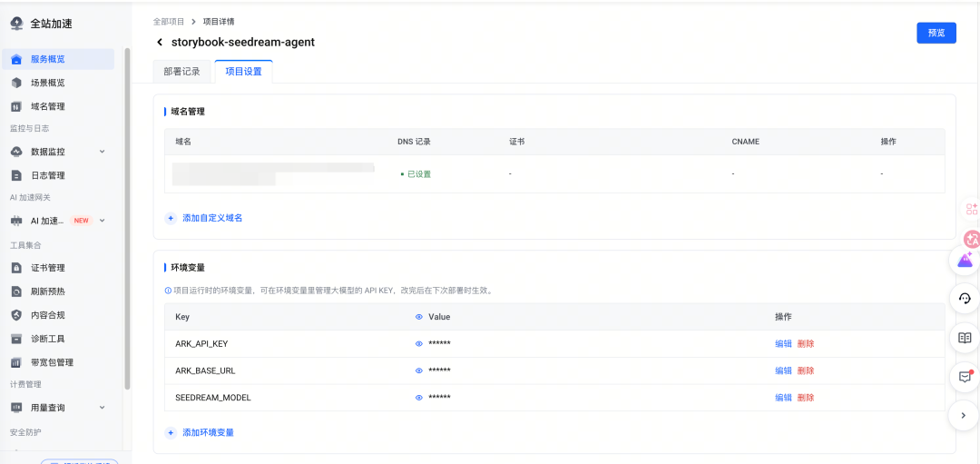The height and width of the screenshot is (464, 980).
Task: Expand the AI 加速 menu chevron
Action: click(x=103, y=221)
